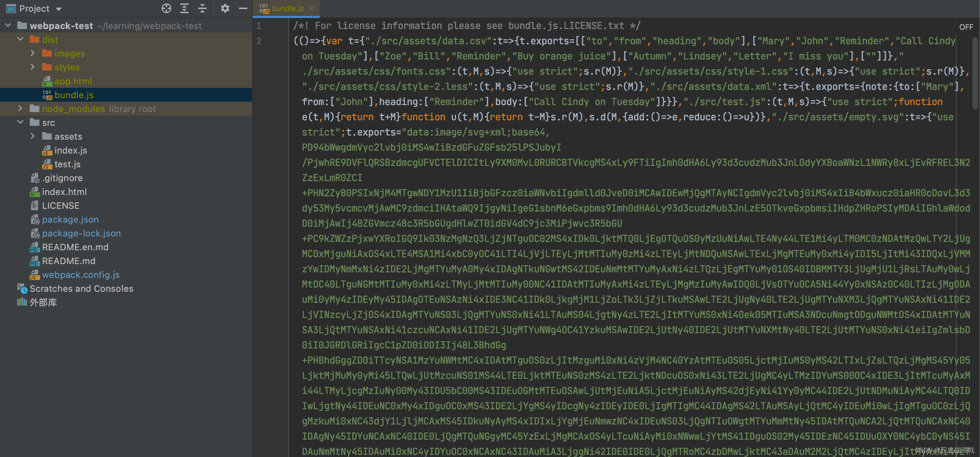Close the bundle.js tab
980x457 pixels.
pyautogui.click(x=311, y=8)
